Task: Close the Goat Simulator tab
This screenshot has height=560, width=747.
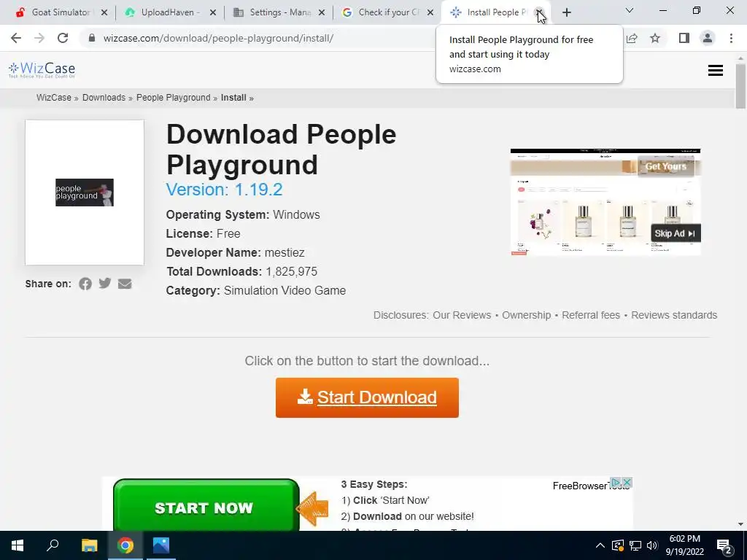Action: coord(104,12)
